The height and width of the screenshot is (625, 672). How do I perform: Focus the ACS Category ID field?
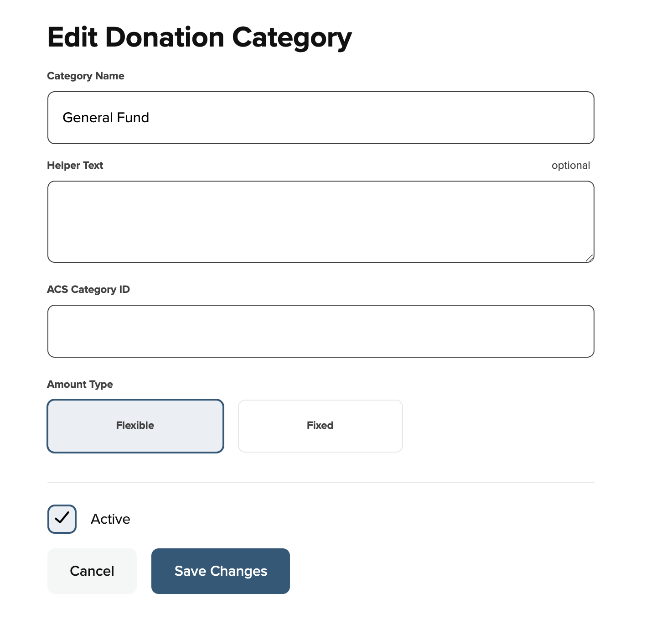click(x=320, y=331)
